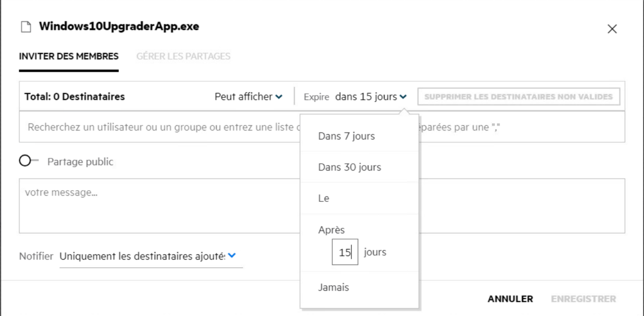Click the chevron next to dans 15 jours

403,97
